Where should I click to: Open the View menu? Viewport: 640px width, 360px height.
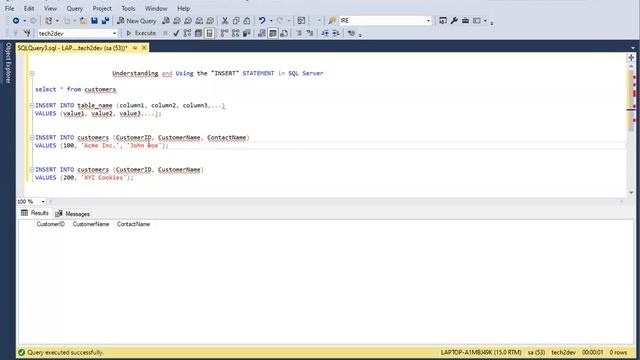(x=50, y=8)
